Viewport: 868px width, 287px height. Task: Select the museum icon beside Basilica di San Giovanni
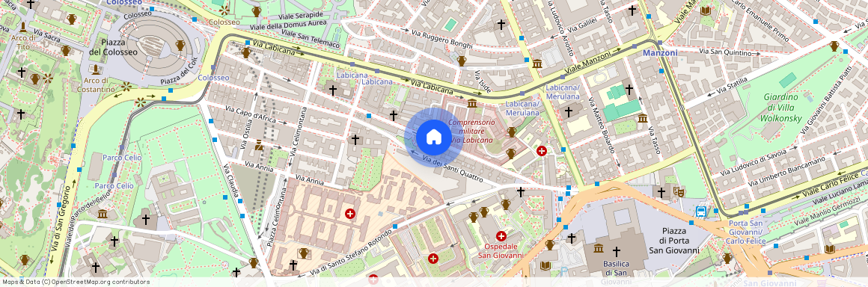point(598,247)
